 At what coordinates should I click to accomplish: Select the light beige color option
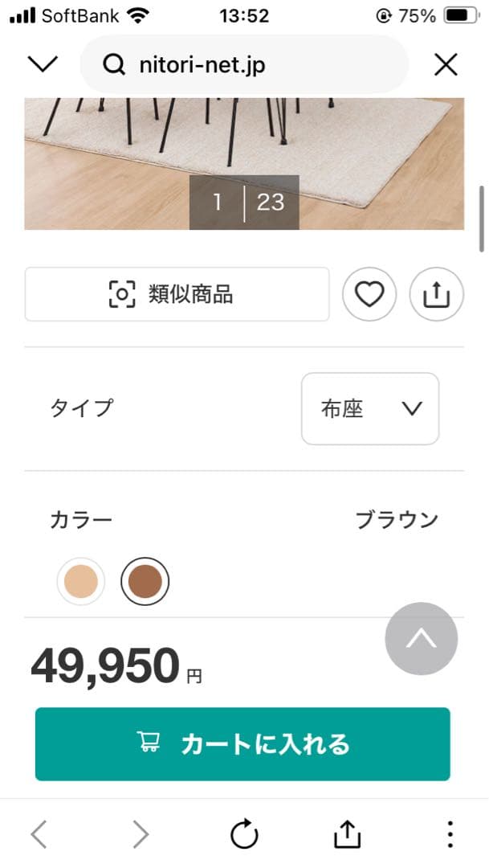click(79, 579)
